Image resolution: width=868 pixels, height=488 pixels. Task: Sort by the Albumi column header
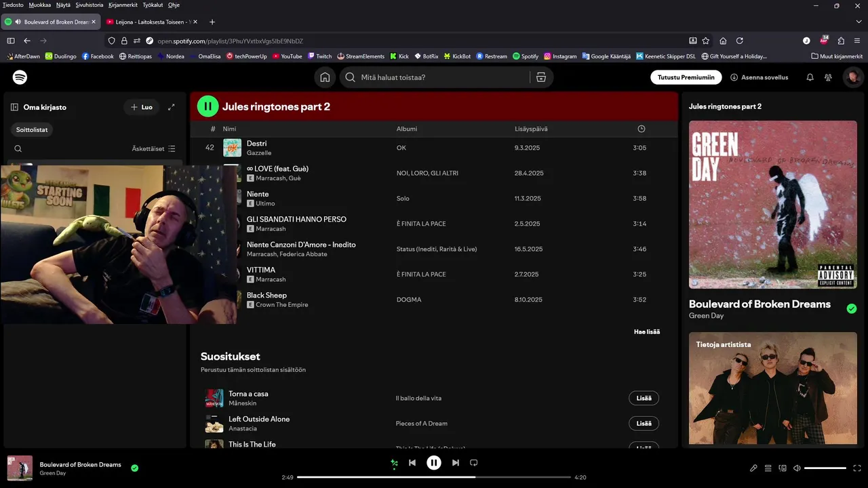pyautogui.click(x=407, y=129)
